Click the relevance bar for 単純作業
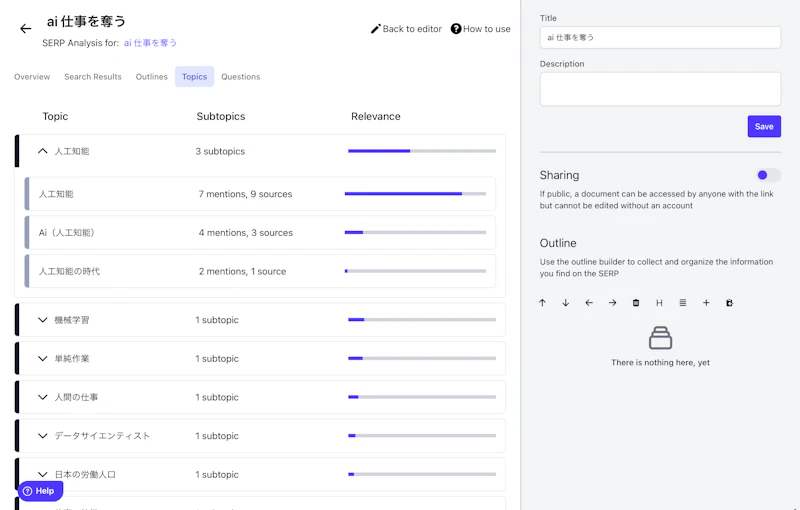The width and height of the screenshot is (800, 510). pos(421,358)
